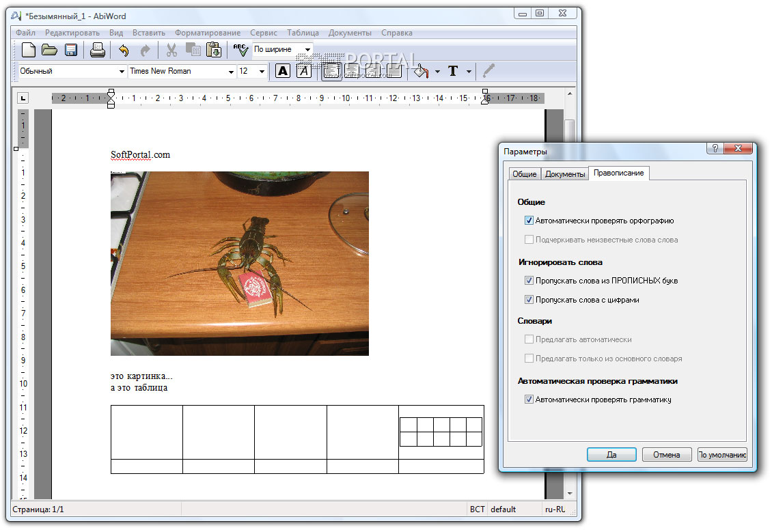
Task: Toggle italic with the slanted A icon
Action: click(304, 71)
